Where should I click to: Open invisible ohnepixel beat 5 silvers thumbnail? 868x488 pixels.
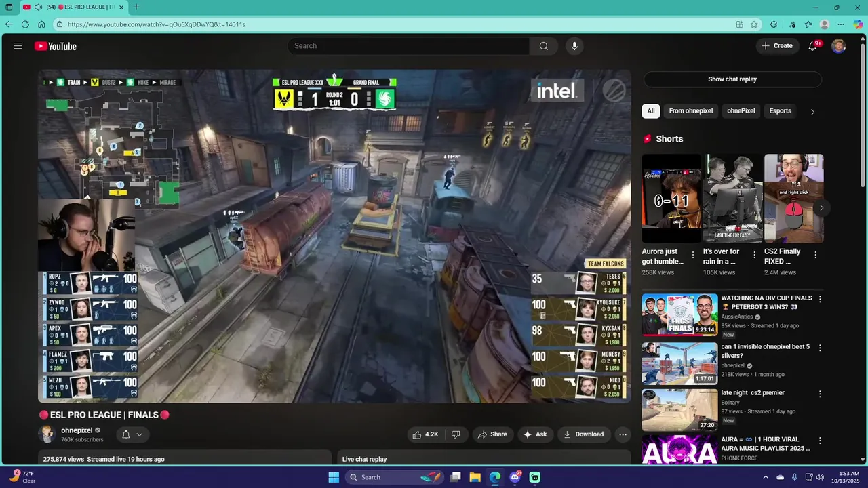point(679,363)
